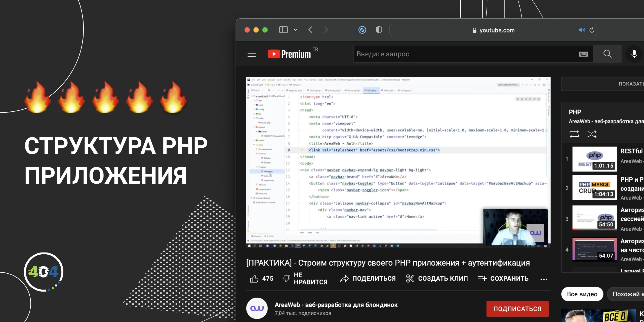This screenshot has height=322, width=644.
Task: Open PHP MYSQL CRUD thumbnail 1:04:13
Action: click(595, 188)
